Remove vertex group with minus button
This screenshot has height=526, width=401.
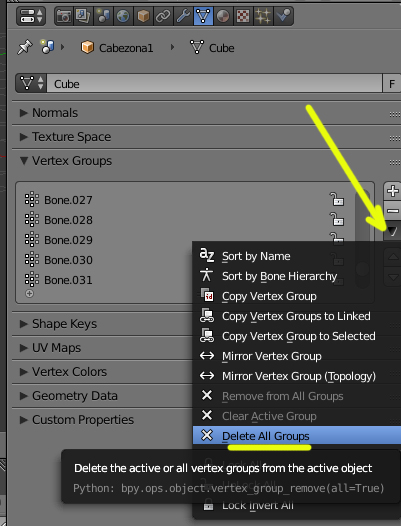(x=392, y=211)
